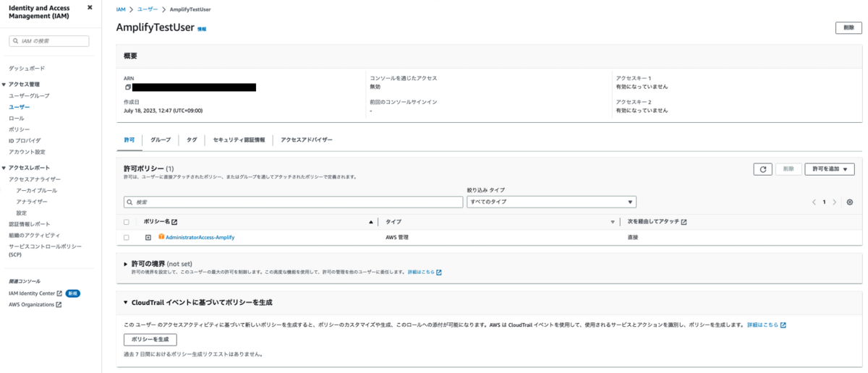The image size is (868, 373).
Task: Open サービスコントロールポリシー (SCP) in the sidebar
Action: tap(45, 250)
